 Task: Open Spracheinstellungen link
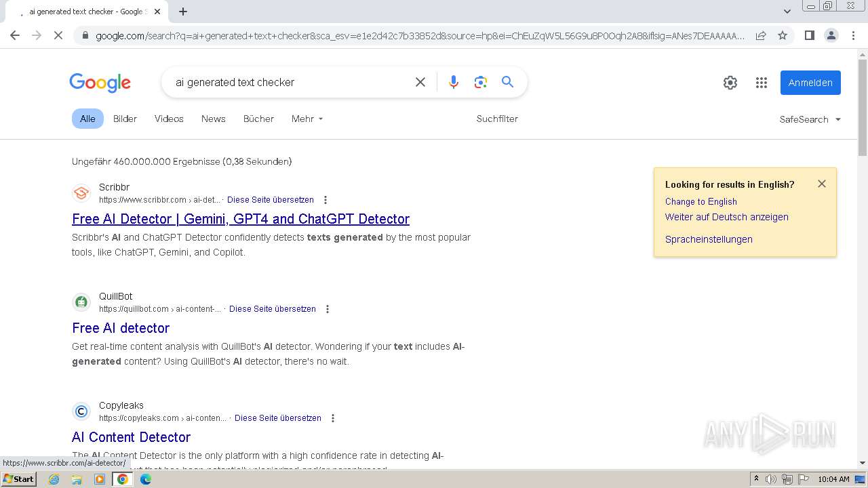tap(709, 239)
